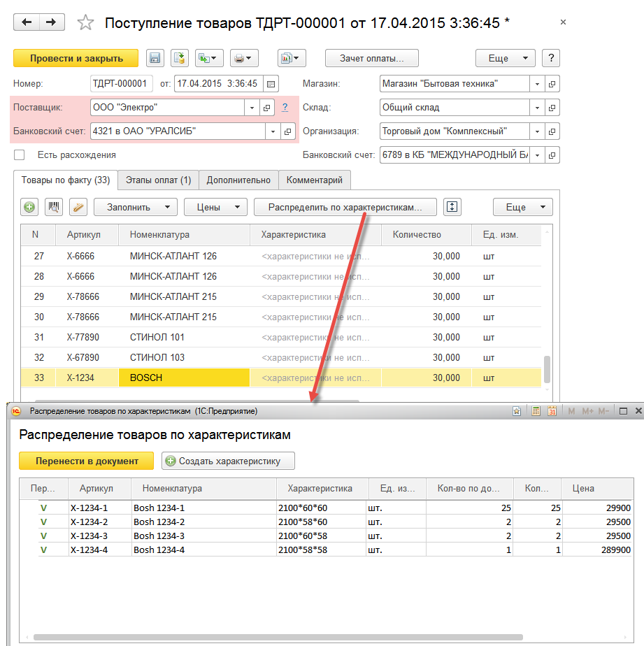The height and width of the screenshot is (646, 644).
Task: Click the help question mark button
Action: click(x=552, y=58)
